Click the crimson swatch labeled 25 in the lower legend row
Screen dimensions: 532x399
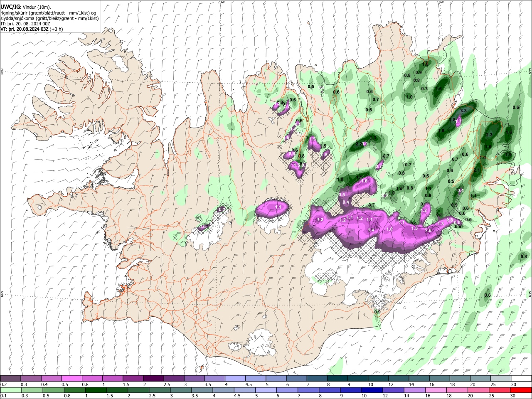(x=500, y=390)
